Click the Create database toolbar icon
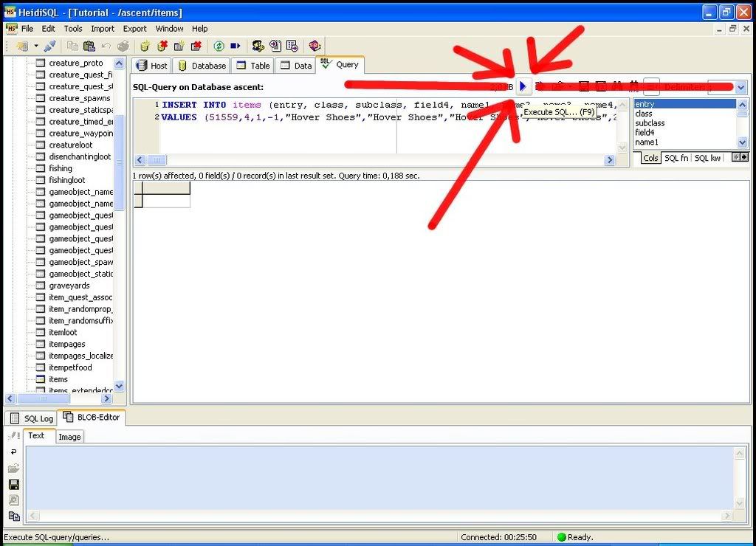Image resolution: width=756 pixels, height=546 pixels. click(x=145, y=46)
